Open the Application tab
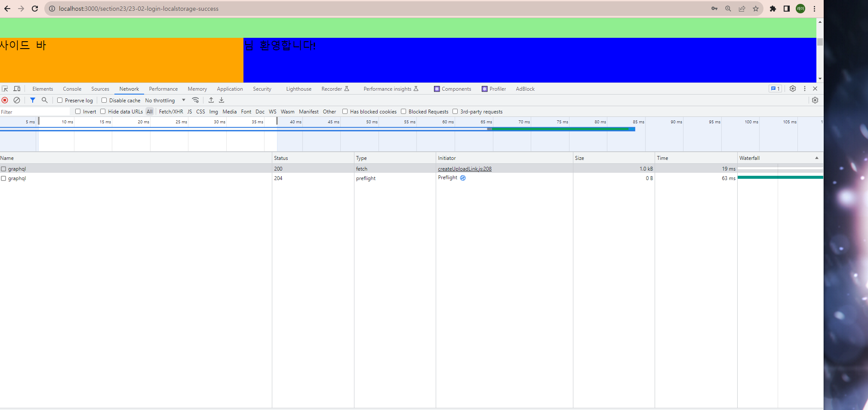Image resolution: width=868 pixels, height=410 pixels. tap(230, 89)
